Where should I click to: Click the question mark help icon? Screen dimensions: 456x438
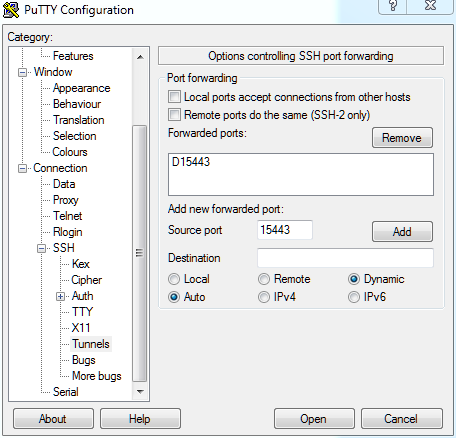tap(393, 6)
